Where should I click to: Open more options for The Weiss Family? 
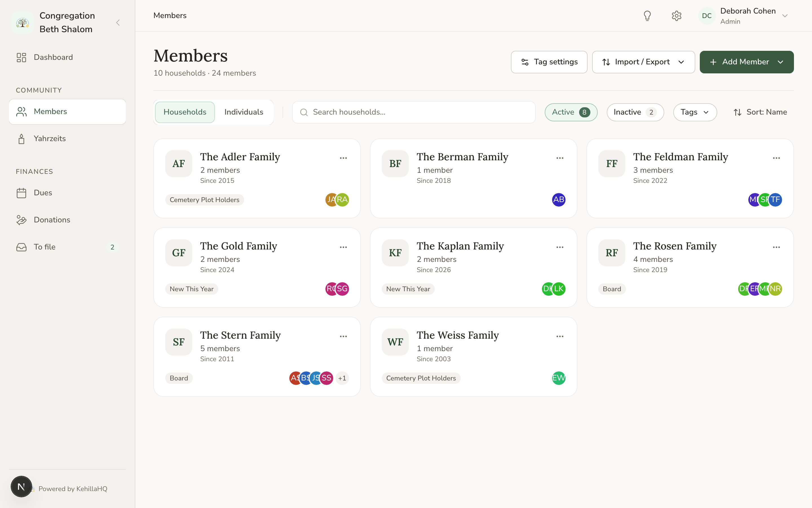coord(560,336)
